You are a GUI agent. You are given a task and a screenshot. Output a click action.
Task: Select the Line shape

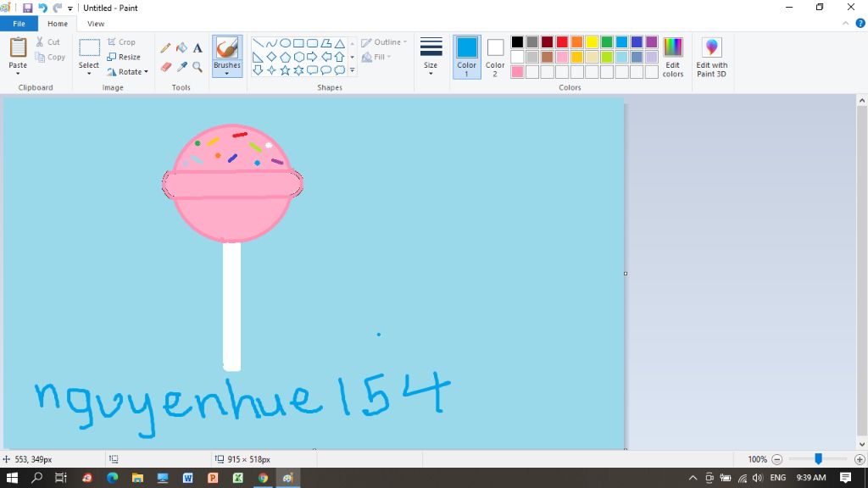[258, 43]
